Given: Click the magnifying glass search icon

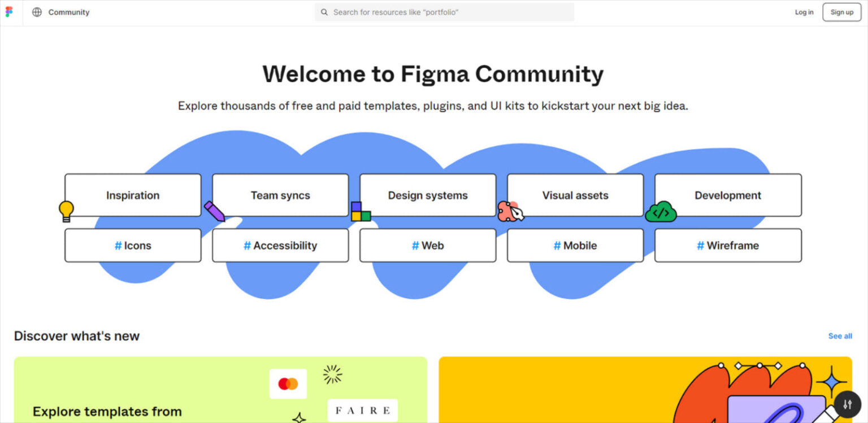Looking at the screenshot, I should click(x=324, y=12).
